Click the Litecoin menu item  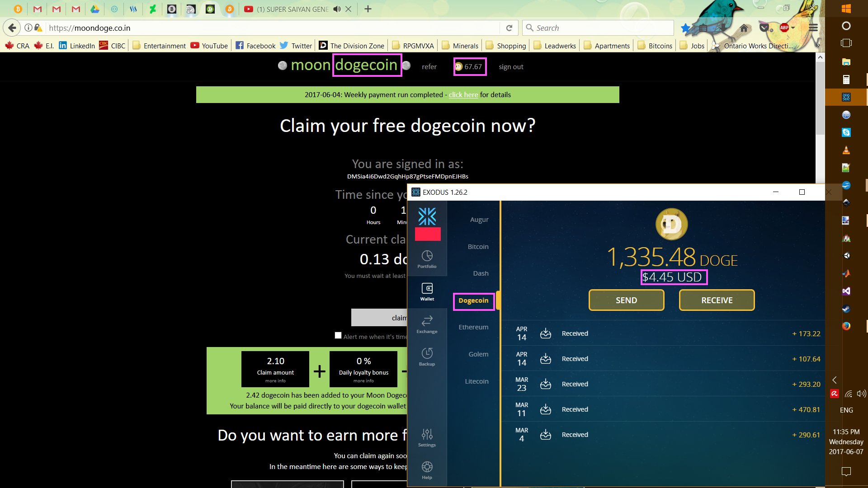point(476,380)
